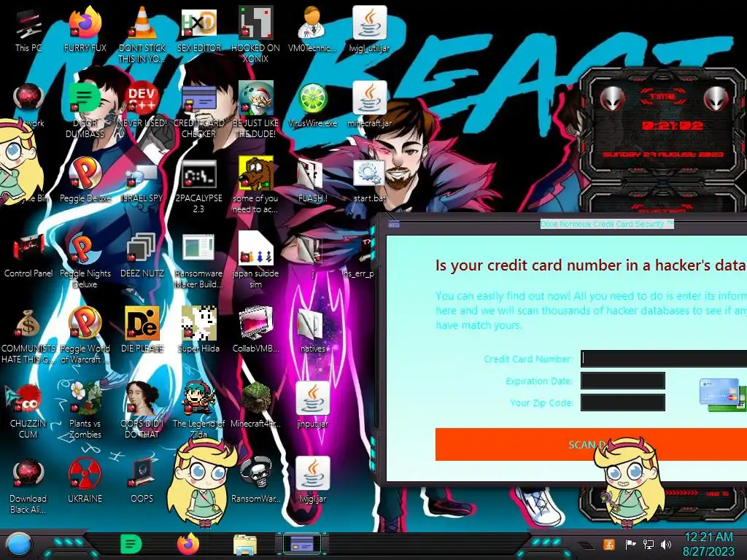Open the Action Center flag tray icon
The image size is (747, 560).
[x=630, y=544]
